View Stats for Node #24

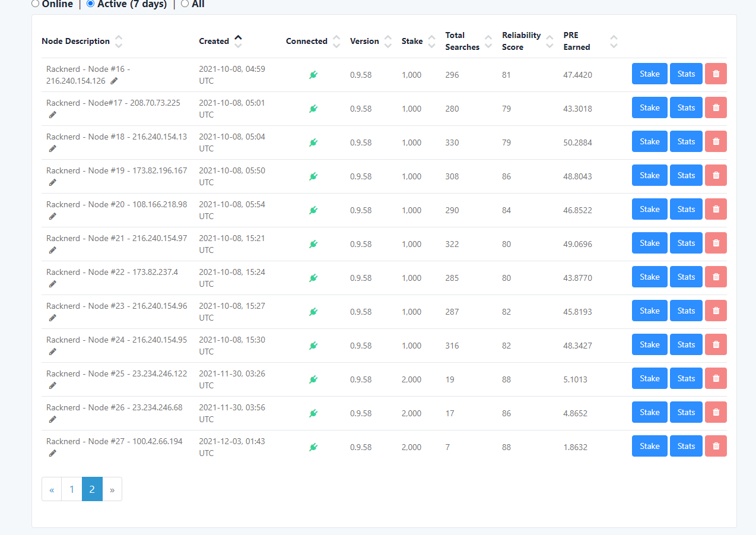(x=686, y=344)
